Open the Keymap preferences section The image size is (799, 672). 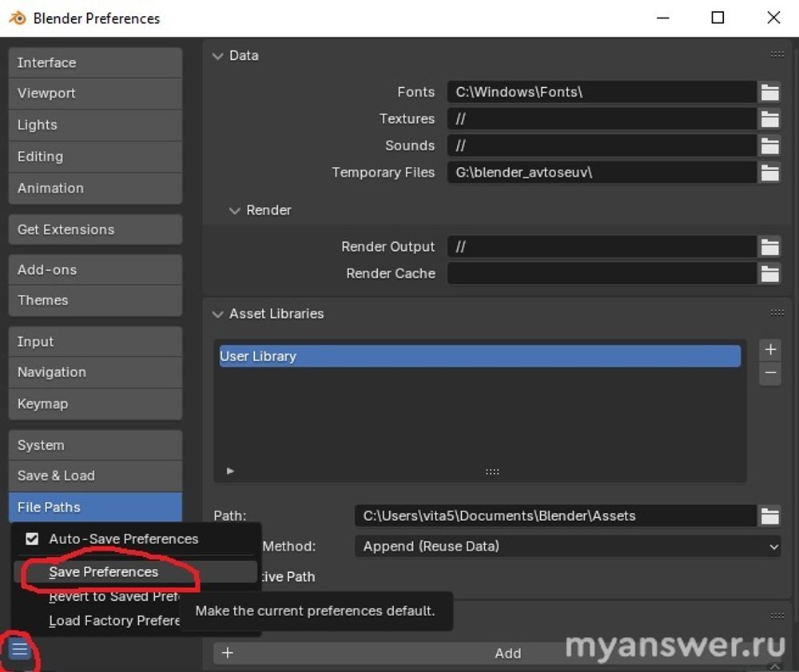95,404
